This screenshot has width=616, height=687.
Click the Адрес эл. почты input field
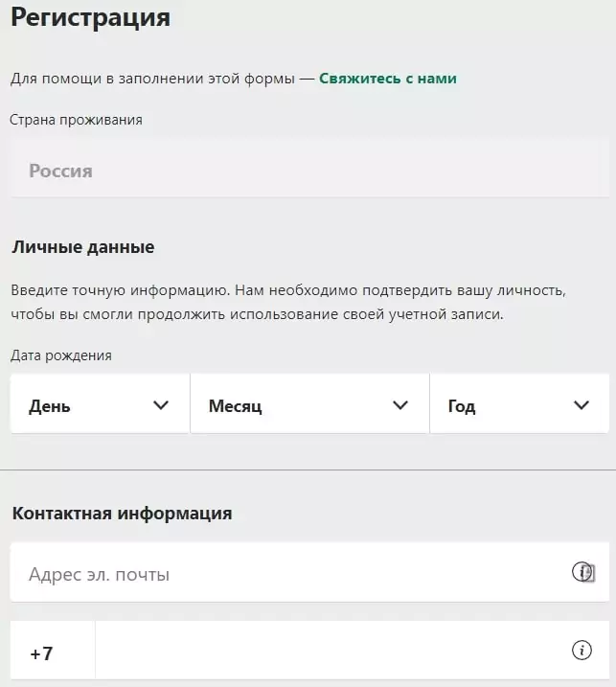coord(309,572)
